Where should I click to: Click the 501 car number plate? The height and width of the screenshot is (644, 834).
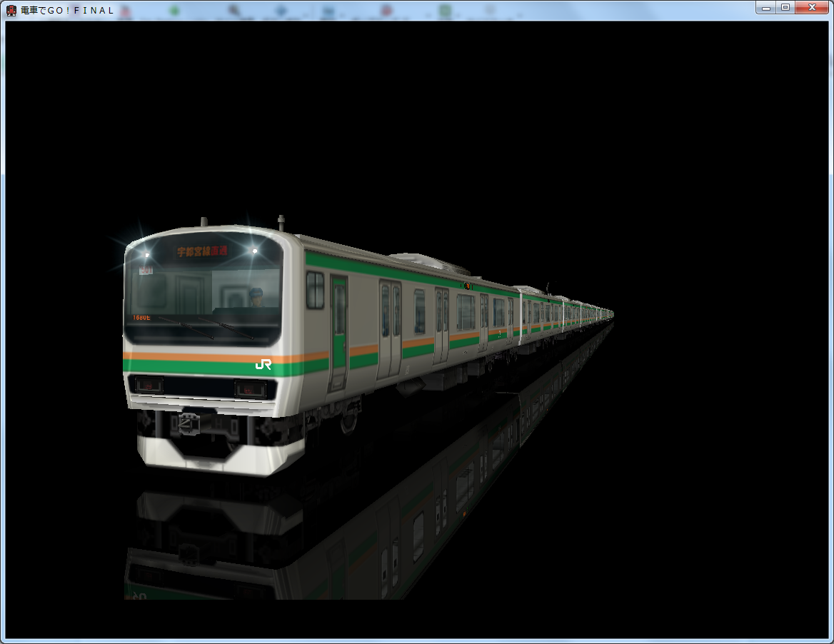pyautogui.click(x=146, y=271)
